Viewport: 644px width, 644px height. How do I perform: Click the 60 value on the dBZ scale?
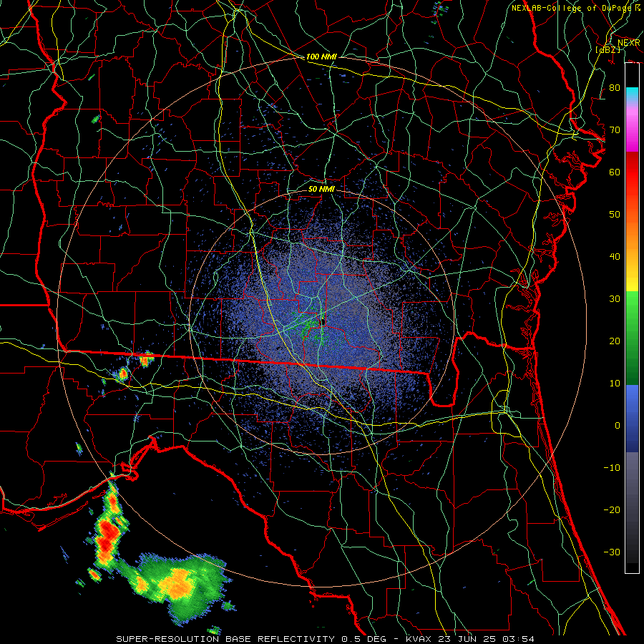point(615,172)
